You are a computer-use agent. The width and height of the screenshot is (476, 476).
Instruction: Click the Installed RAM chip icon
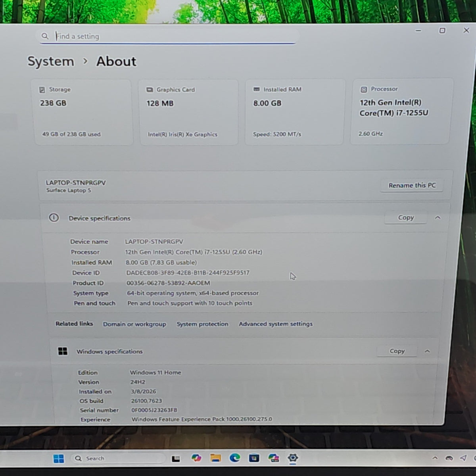(256, 90)
